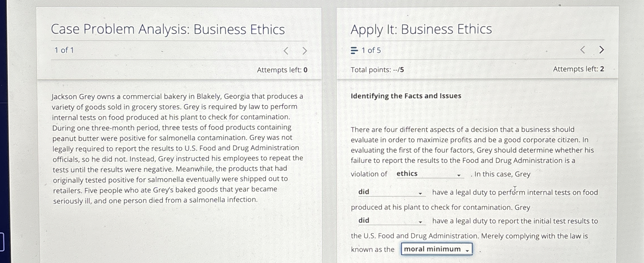Select the "1 of 5" page indicator

coord(369,51)
